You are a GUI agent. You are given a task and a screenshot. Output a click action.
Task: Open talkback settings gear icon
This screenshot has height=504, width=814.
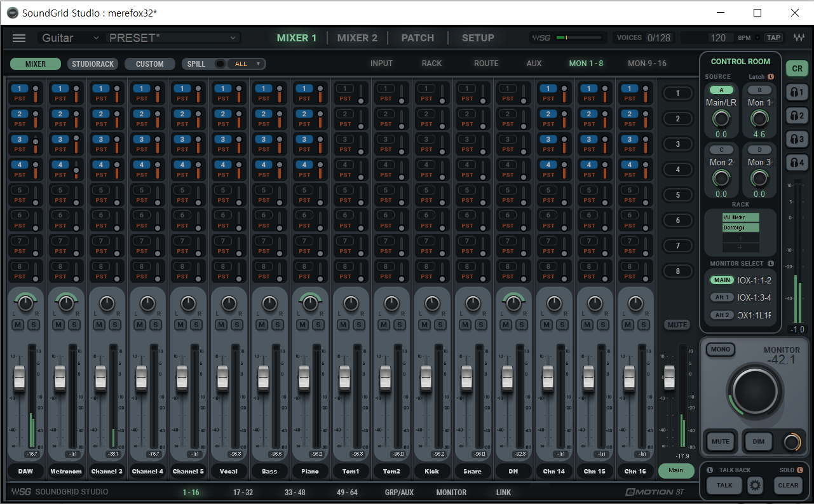755,486
